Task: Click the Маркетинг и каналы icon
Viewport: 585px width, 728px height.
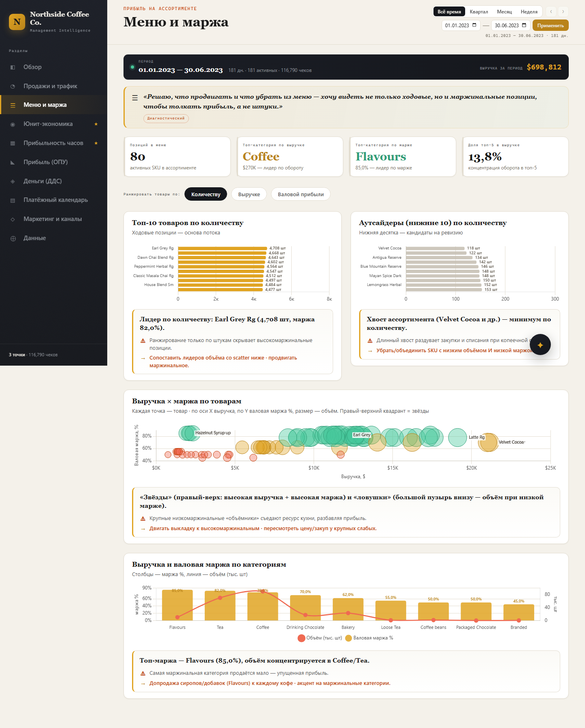Action: tap(13, 219)
